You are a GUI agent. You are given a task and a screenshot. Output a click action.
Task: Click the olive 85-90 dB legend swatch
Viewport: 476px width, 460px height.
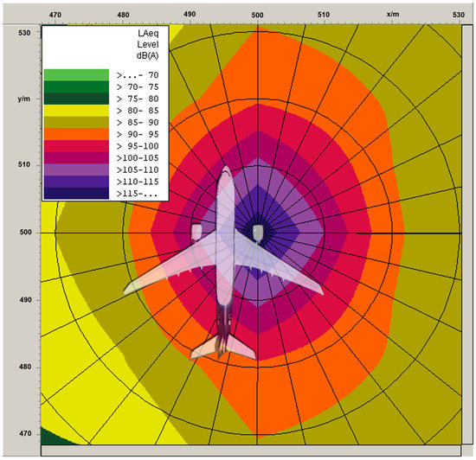coord(76,122)
